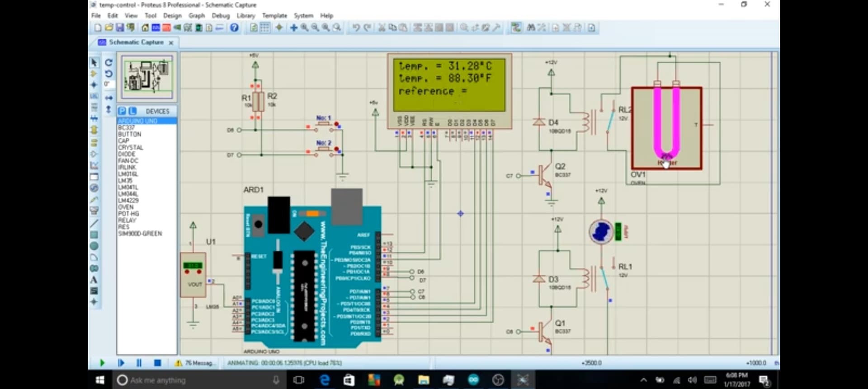Click the rotation angle field
Screen dimensions: 868x389
(108, 84)
